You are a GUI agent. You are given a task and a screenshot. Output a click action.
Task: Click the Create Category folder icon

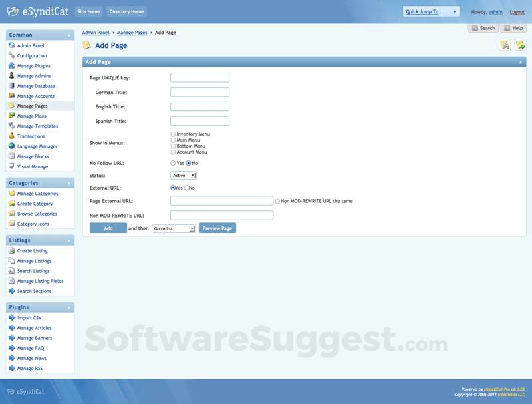pyautogui.click(x=11, y=204)
